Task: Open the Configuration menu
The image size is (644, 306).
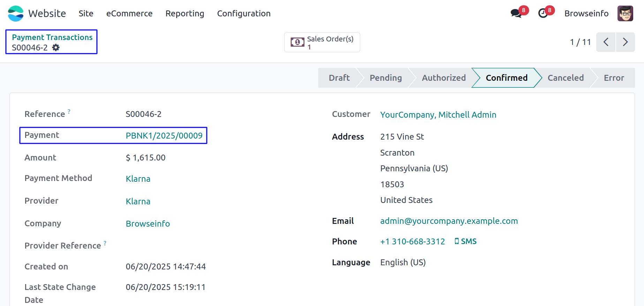Action: [244, 14]
